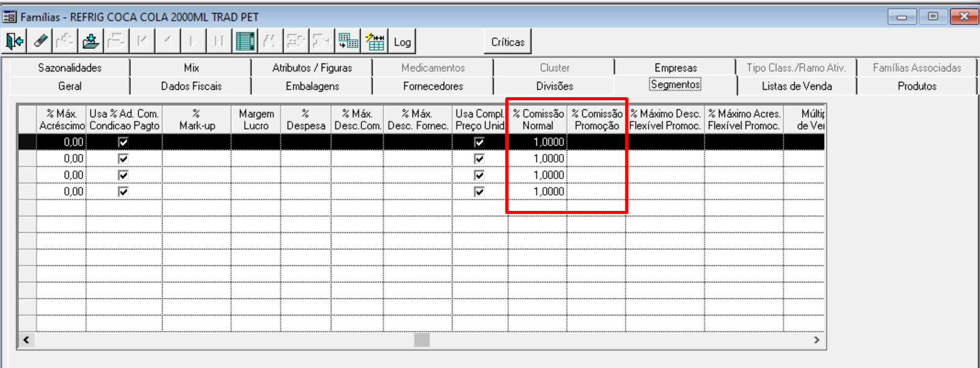Switch to the Produtos tab
The width and height of the screenshot is (980, 368).
pyautogui.click(x=917, y=86)
